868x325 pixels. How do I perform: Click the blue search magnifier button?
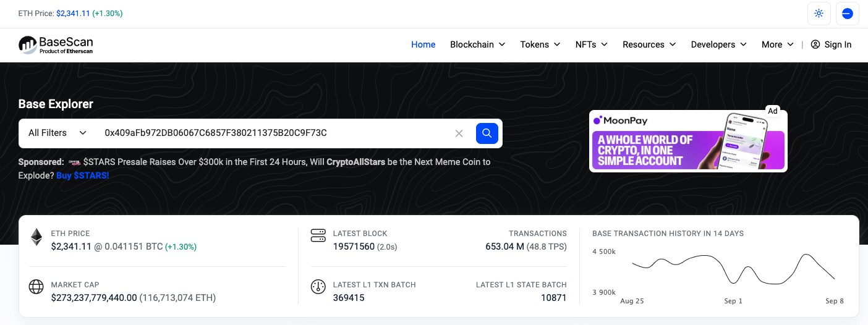tap(487, 133)
